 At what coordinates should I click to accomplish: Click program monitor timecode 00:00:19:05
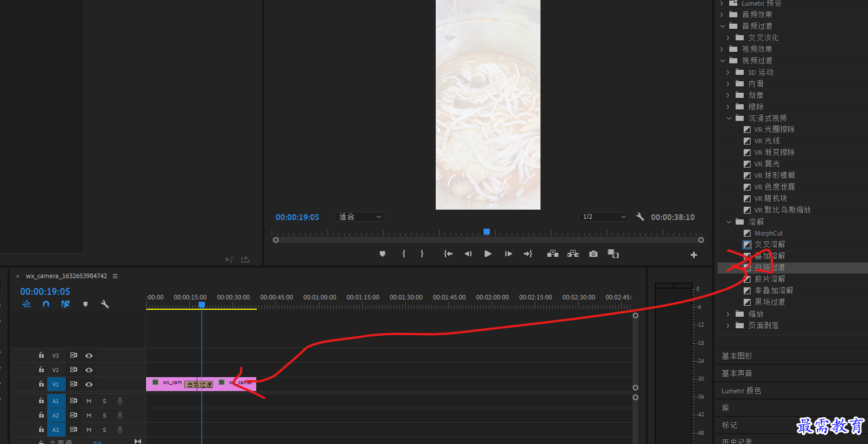click(297, 217)
